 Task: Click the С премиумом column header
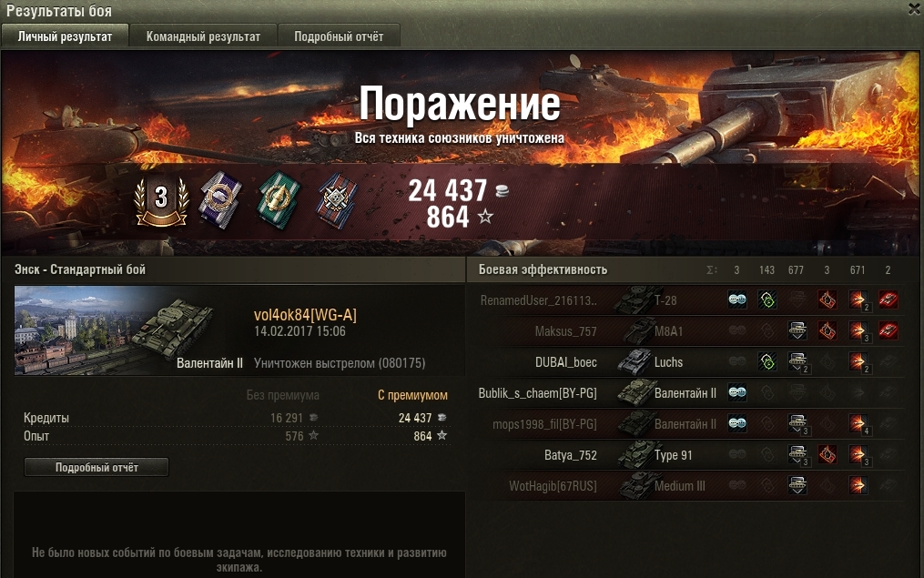[x=412, y=395]
